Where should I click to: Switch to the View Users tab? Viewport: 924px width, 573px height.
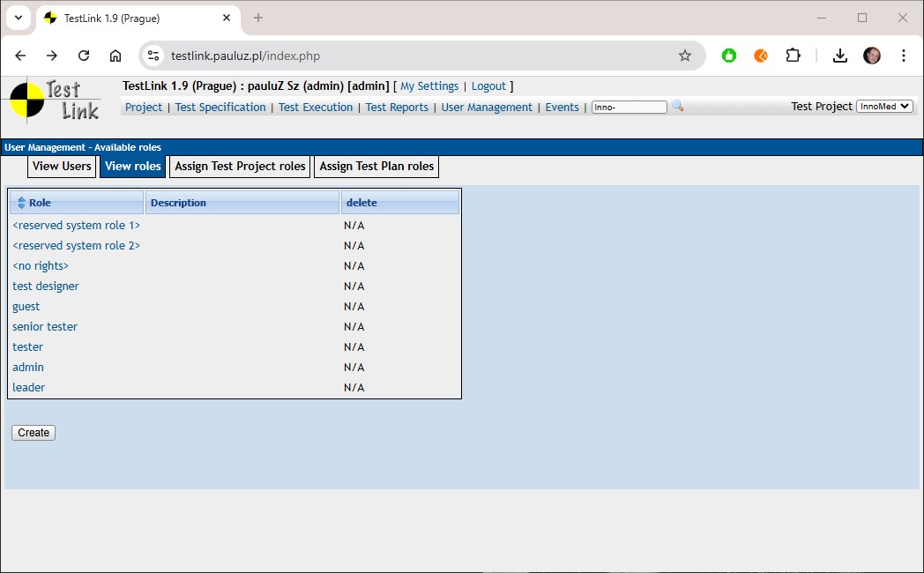click(x=62, y=166)
